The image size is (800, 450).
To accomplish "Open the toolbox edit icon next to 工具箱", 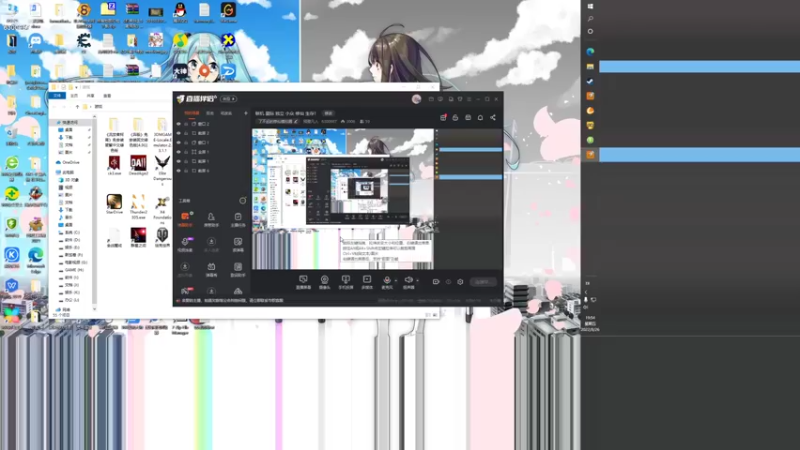I will (243, 201).
